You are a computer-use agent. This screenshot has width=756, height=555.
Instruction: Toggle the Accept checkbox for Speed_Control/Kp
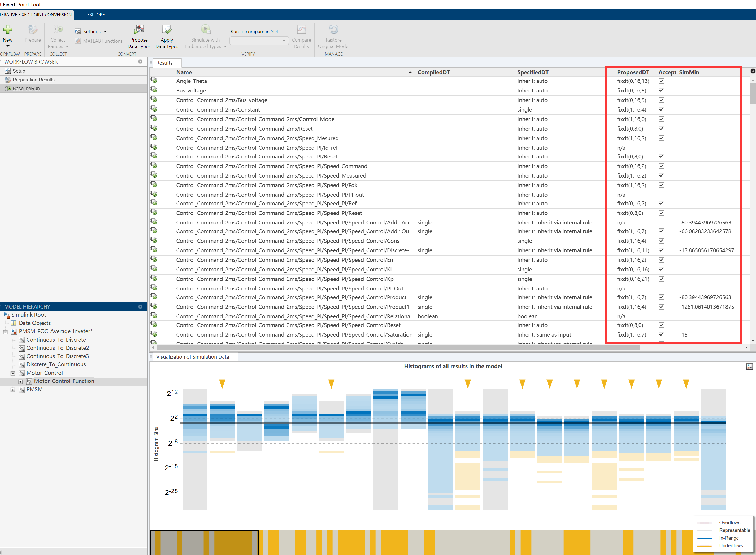pyautogui.click(x=661, y=279)
